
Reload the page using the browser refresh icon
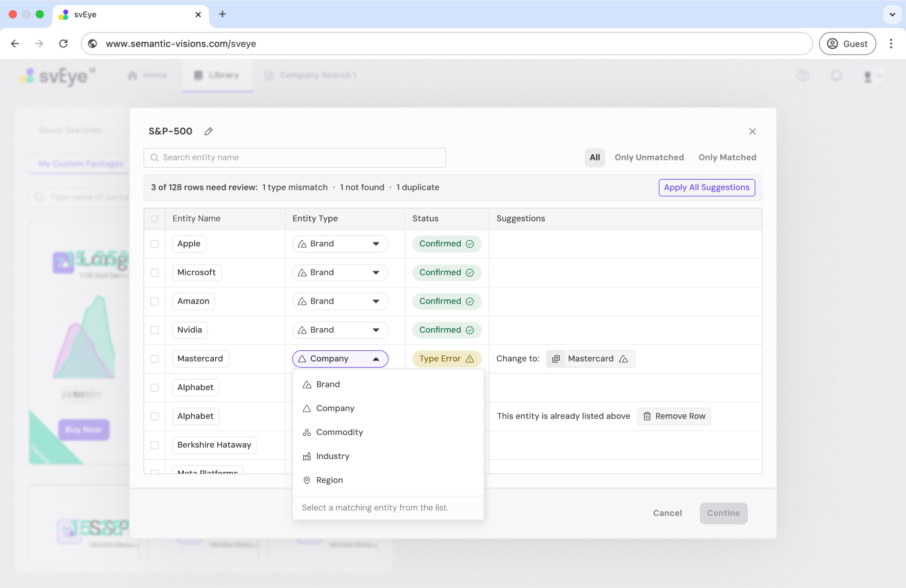[x=64, y=44]
